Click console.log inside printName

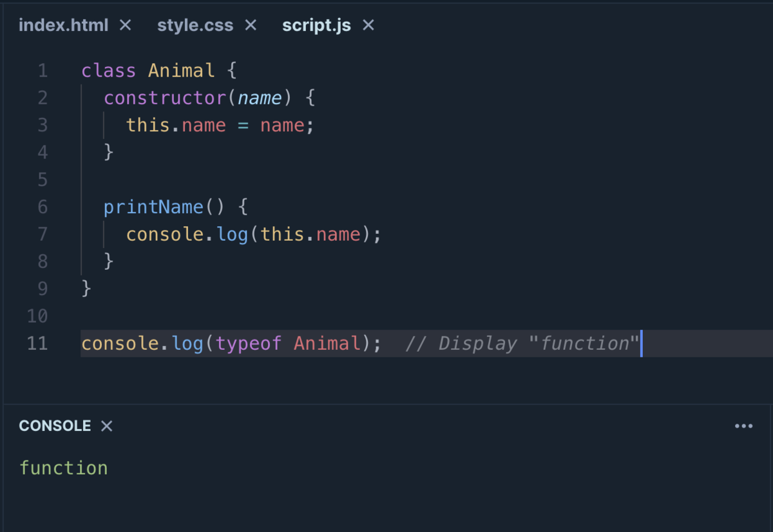(x=187, y=234)
